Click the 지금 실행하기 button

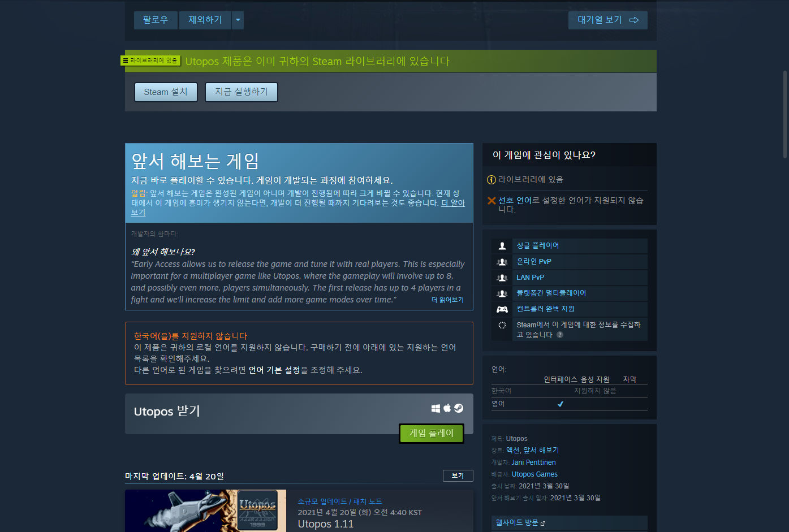coord(242,92)
